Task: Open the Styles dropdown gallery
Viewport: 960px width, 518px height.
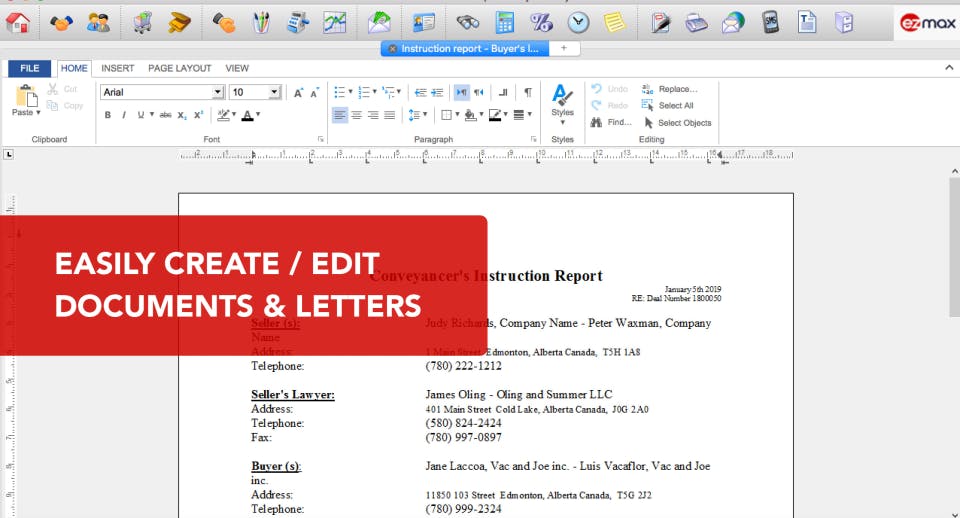Action: pos(562,104)
